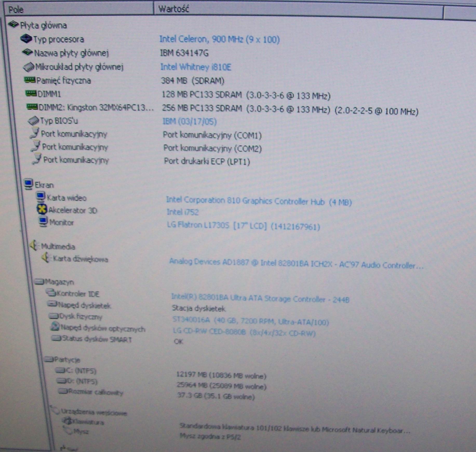This screenshot has height=452, width=476.
Task: Select the Typ procesora label
Action: [x=59, y=39]
